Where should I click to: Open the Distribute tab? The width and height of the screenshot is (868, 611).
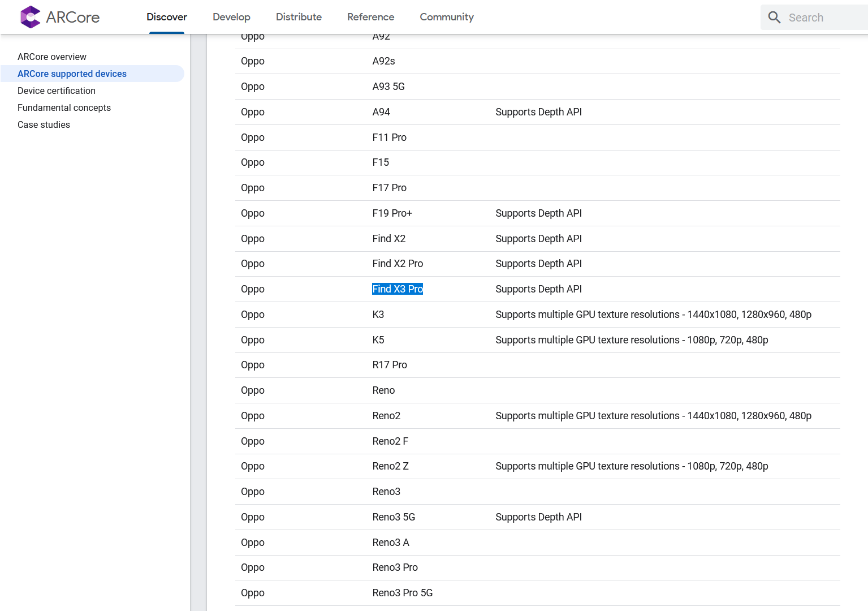(299, 17)
